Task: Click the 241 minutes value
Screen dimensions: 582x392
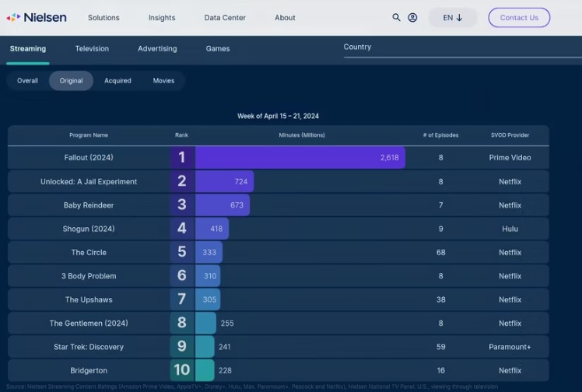Action: tap(225, 347)
